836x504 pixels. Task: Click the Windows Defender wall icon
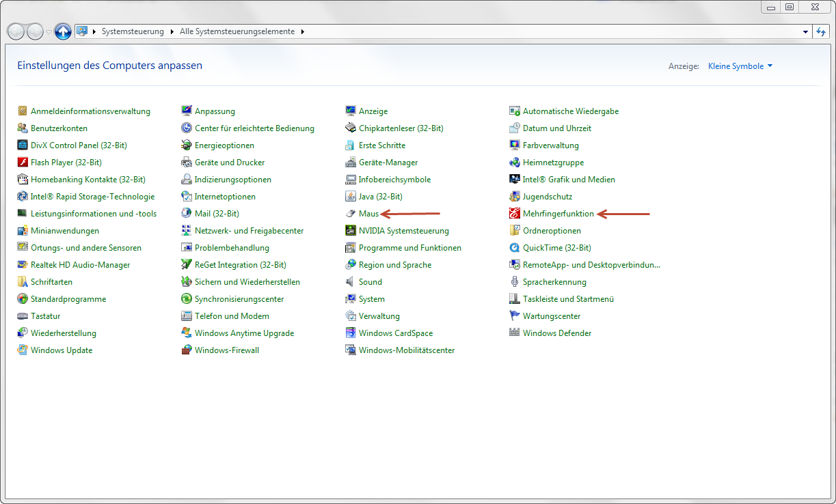click(x=515, y=333)
